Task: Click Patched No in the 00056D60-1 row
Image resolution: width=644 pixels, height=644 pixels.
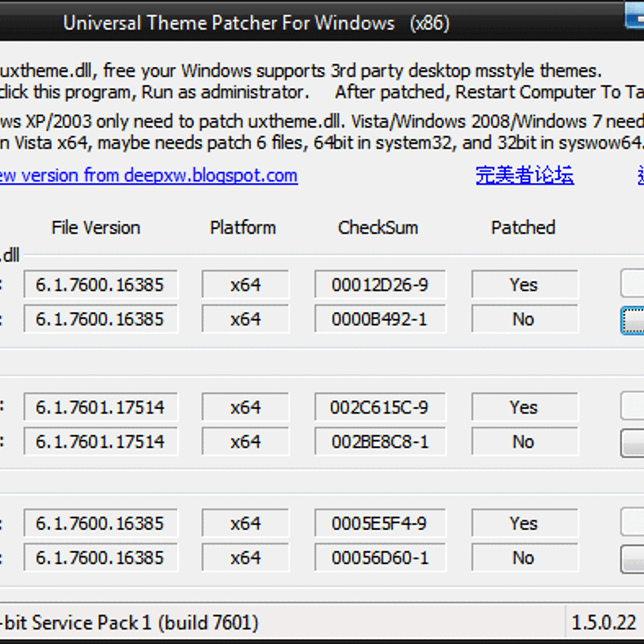Action: coord(525,558)
